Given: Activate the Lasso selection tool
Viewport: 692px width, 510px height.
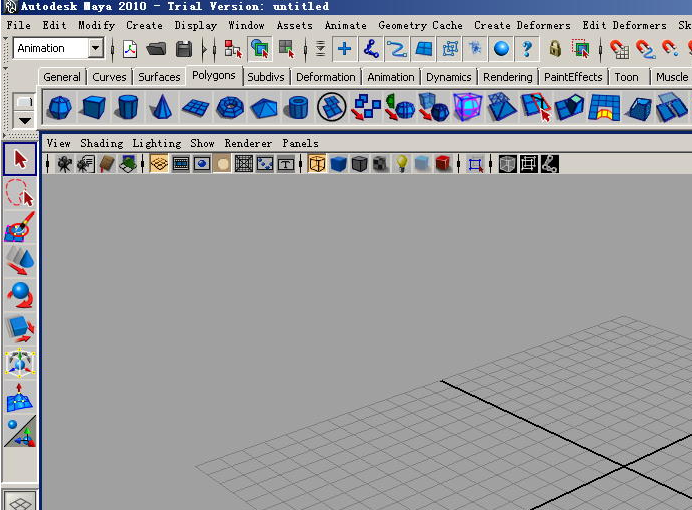Looking at the screenshot, I should click(20, 193).
